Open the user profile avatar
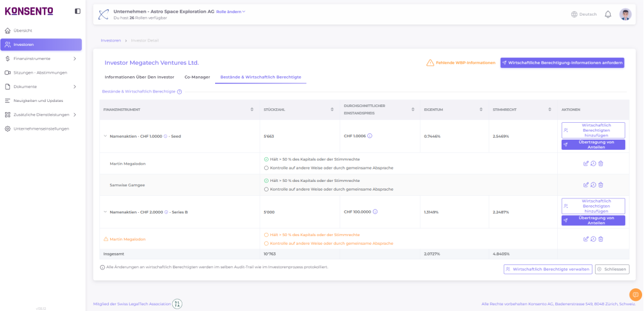 pos(625,14)
